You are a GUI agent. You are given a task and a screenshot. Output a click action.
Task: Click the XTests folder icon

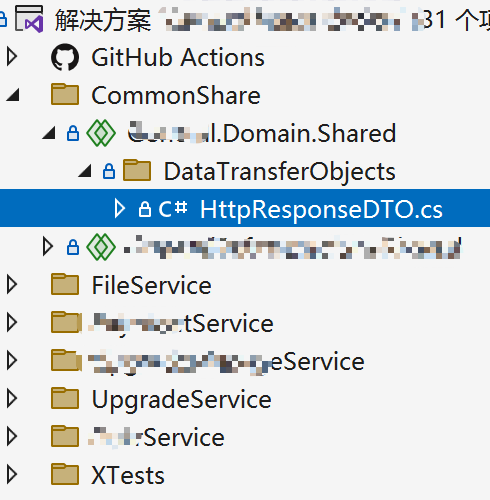click(65, 474)
